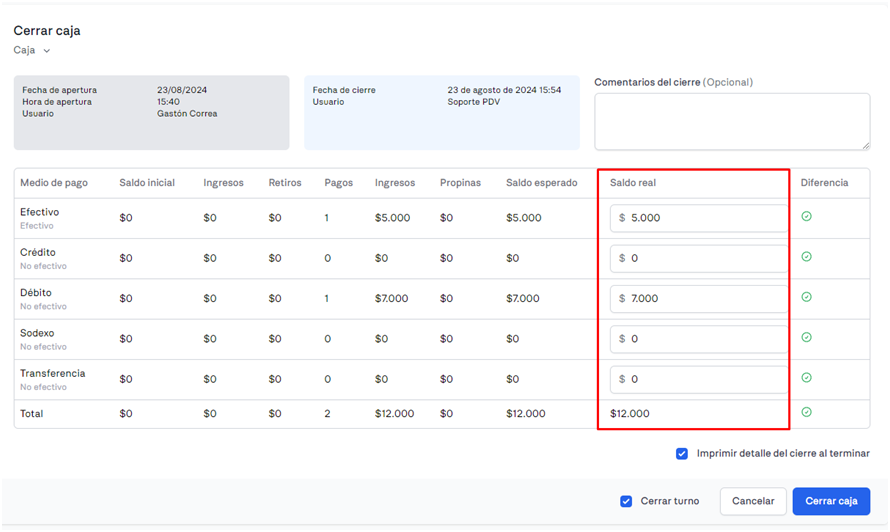Click the Transferencia payment method label

53,373
